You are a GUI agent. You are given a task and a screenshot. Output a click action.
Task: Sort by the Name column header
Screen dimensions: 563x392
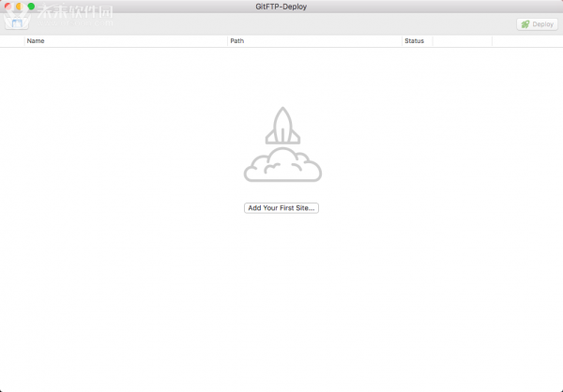tap(126, 41)
